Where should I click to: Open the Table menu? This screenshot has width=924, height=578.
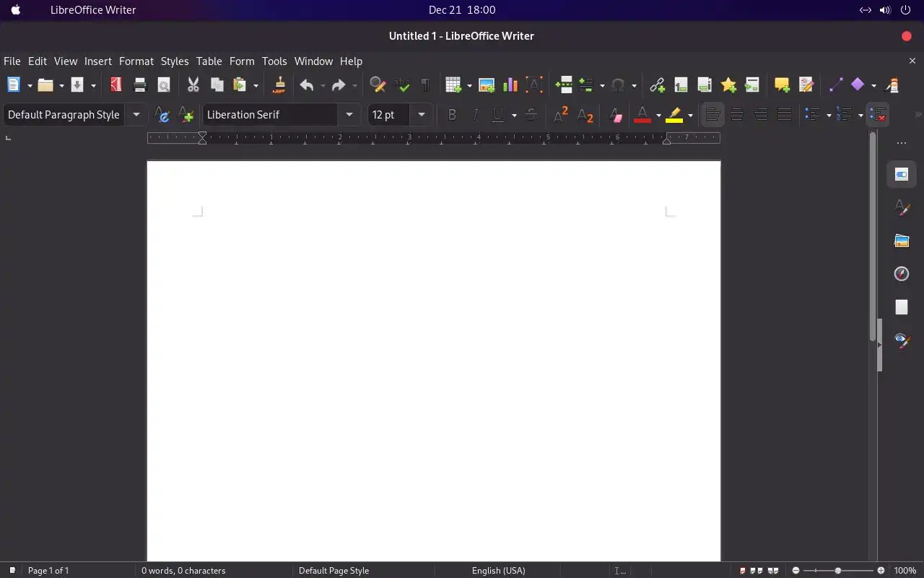click(x=209, y=61)
